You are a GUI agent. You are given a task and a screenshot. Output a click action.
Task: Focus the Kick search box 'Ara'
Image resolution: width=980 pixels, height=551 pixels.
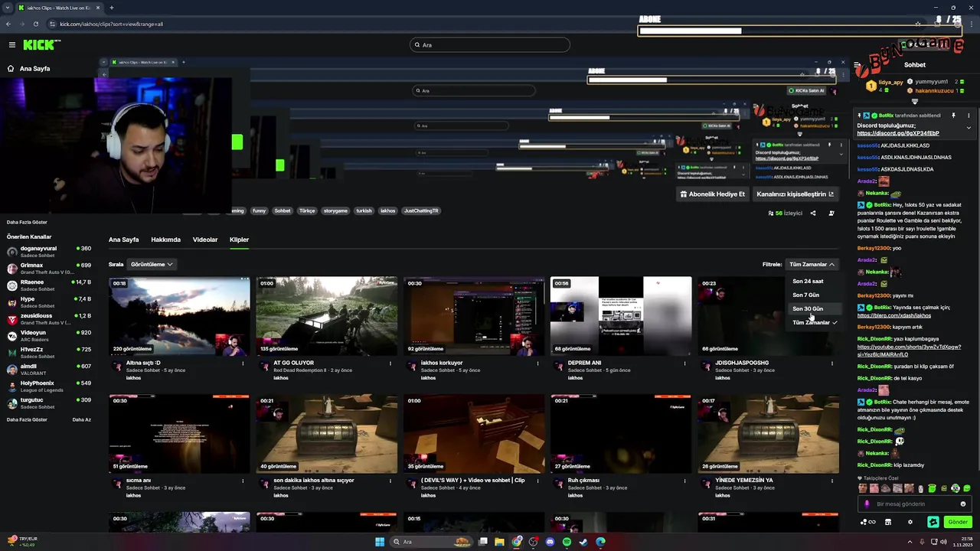tap(490, 45)
